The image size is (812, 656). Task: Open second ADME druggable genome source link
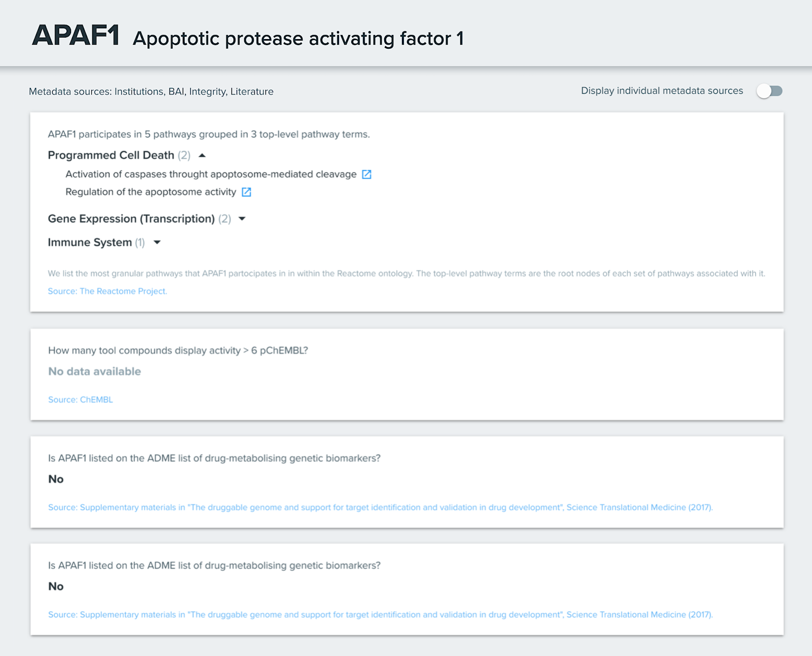(381, 614)
